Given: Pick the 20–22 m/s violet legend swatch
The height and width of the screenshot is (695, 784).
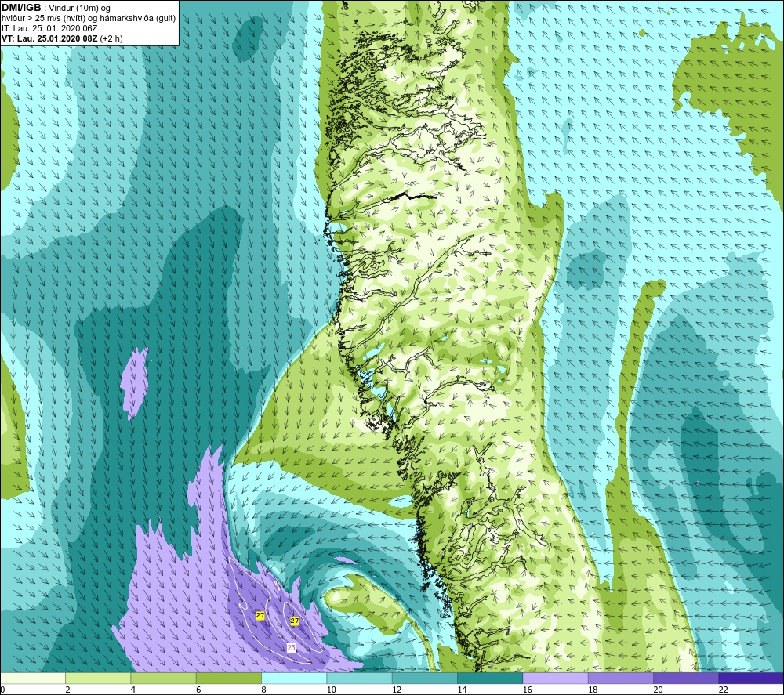Looking at the screenshot, I should [x=685, y=678].
